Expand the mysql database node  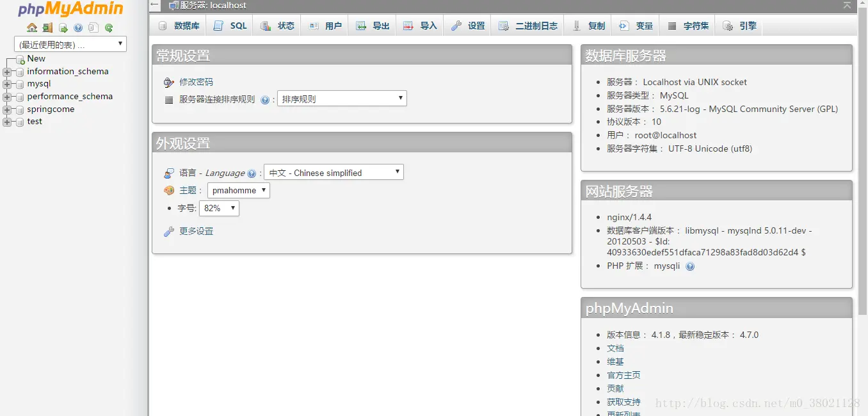pos(7,84)
